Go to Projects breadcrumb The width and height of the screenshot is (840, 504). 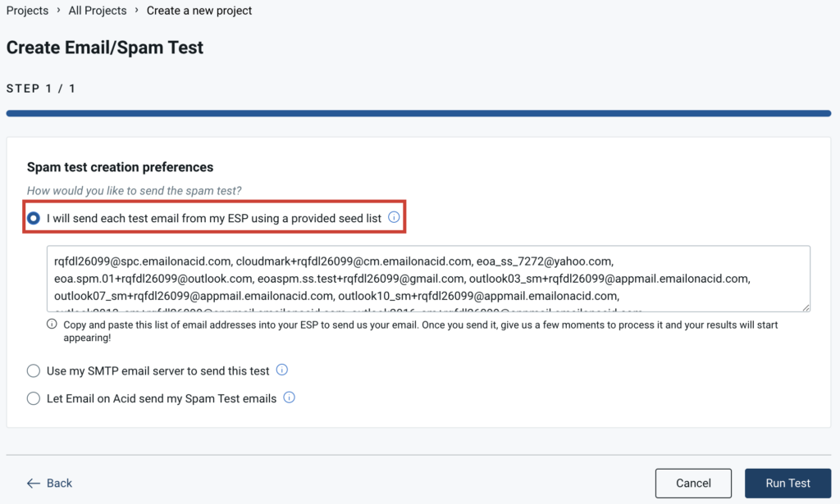(x=27, y=11)
